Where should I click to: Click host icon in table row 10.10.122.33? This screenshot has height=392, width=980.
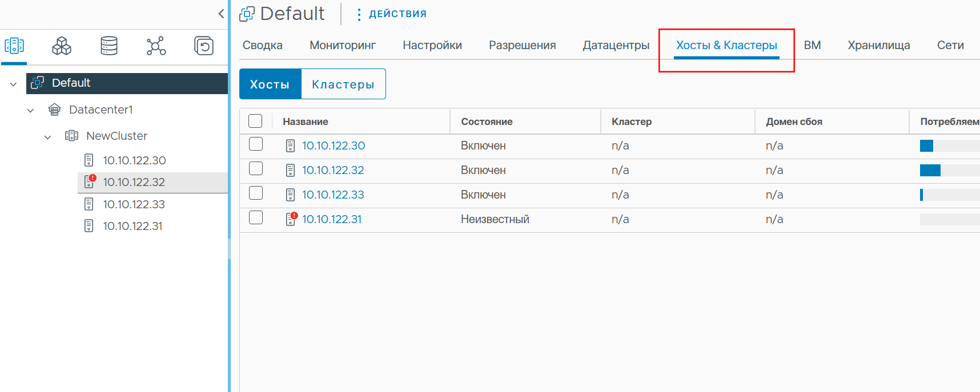point(290,195)
